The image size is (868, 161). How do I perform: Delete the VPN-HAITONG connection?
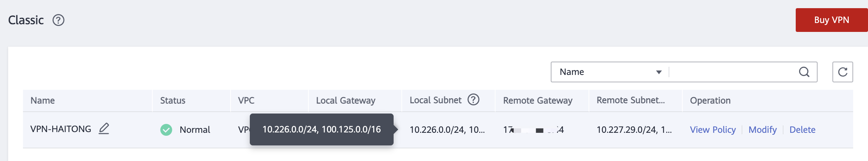[x=802, y=129]
